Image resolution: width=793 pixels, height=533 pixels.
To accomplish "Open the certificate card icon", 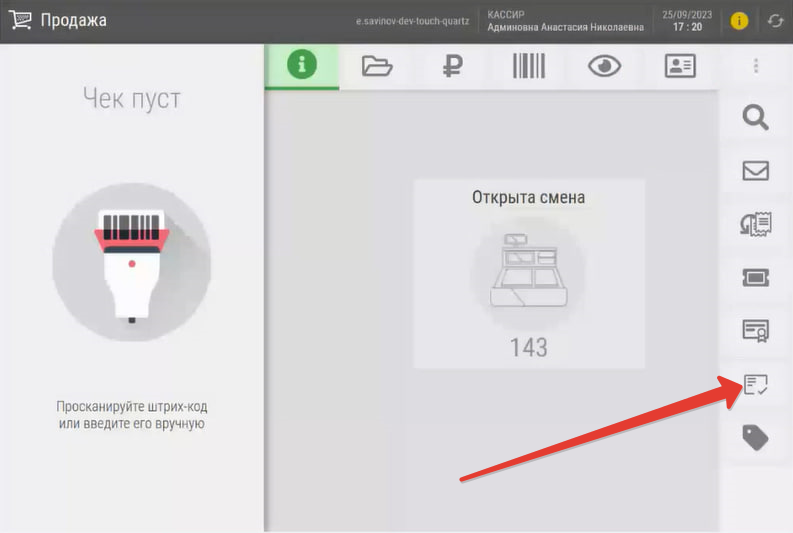I will (x=756, y=331).
